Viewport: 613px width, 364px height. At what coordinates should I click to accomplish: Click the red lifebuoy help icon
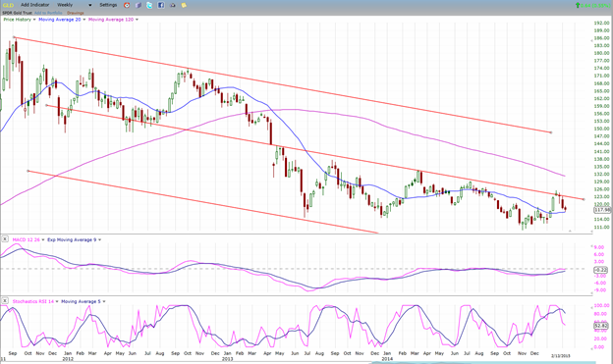click(x=127, y=5)
